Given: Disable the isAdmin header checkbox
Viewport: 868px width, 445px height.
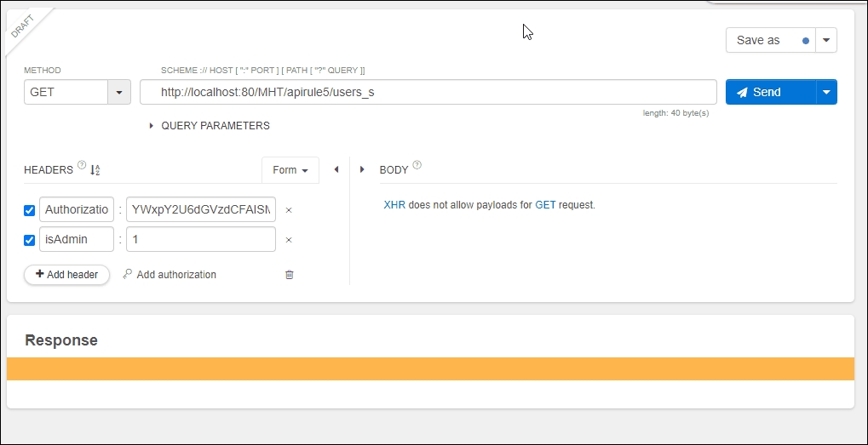Looking at the screenshot, I should tap(30, 240).
